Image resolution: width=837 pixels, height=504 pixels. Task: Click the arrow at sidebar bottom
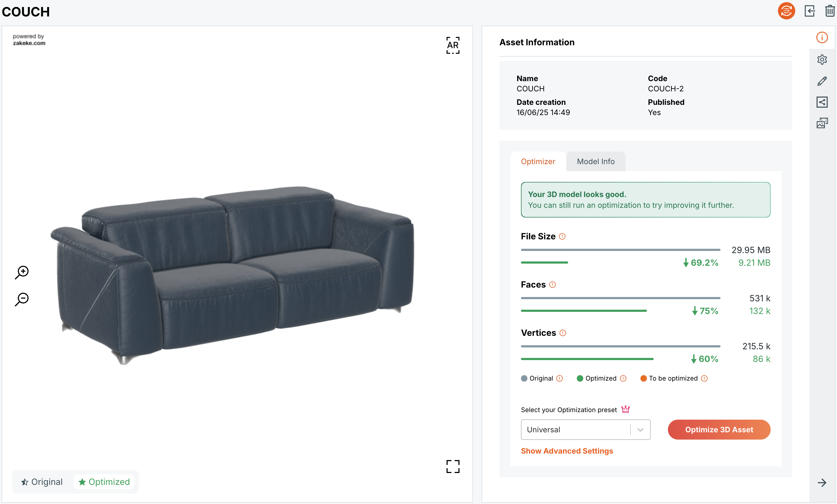[x=822, y=483]
